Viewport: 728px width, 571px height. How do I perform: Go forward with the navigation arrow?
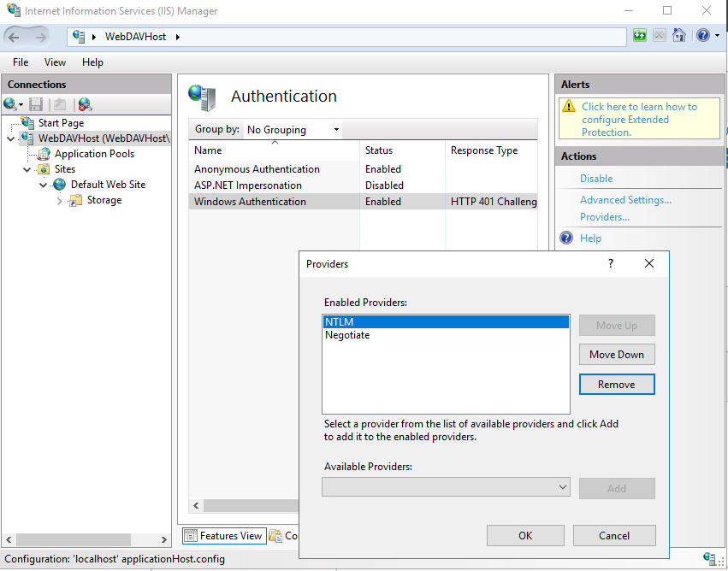[41, 37]
